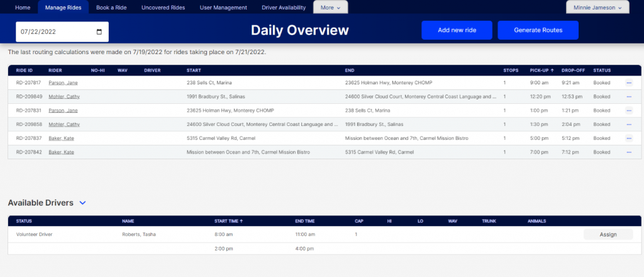Open actions menu for ride RD-209849
644x277 pixels.
(x=628, y=96)
